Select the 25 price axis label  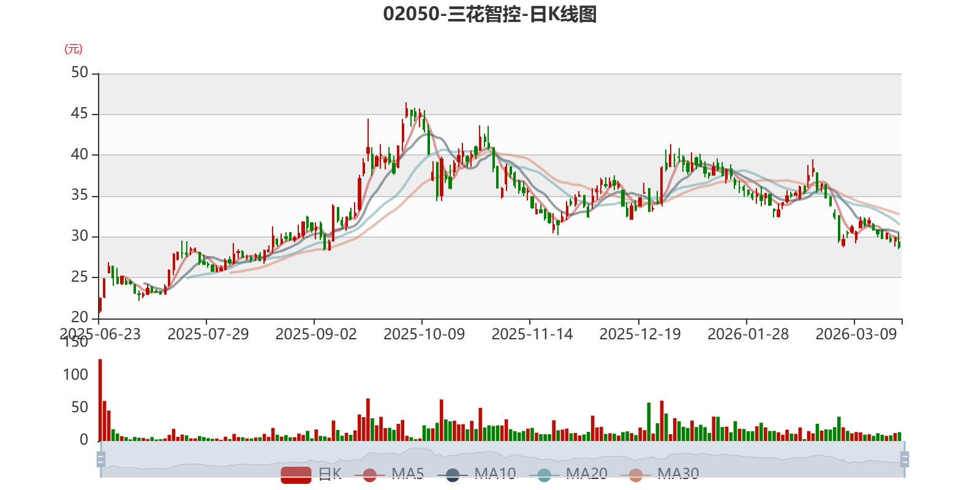[x=80, y=277]
